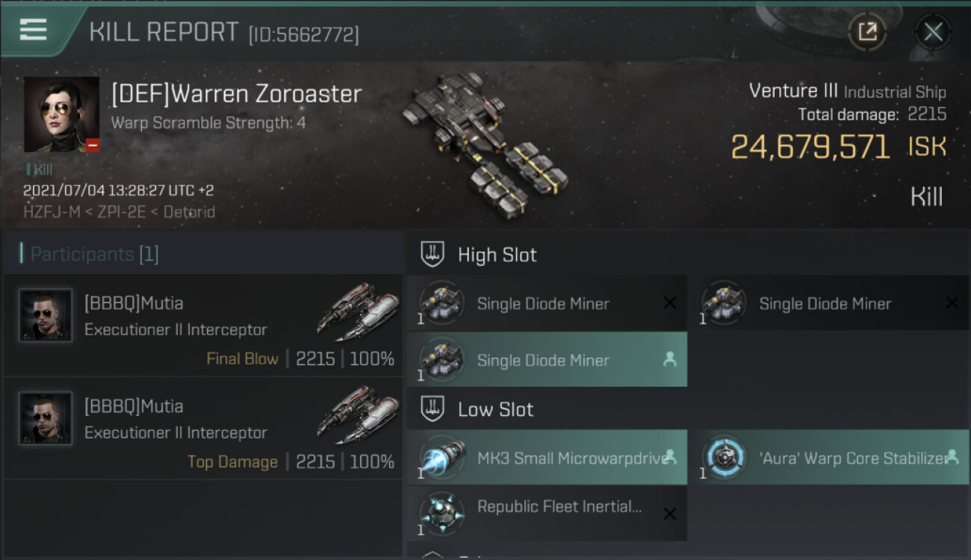The image size is (971, 560).
Task: Click the 'Aura' Warp Core Stabilizer icon
Action: 724,457
